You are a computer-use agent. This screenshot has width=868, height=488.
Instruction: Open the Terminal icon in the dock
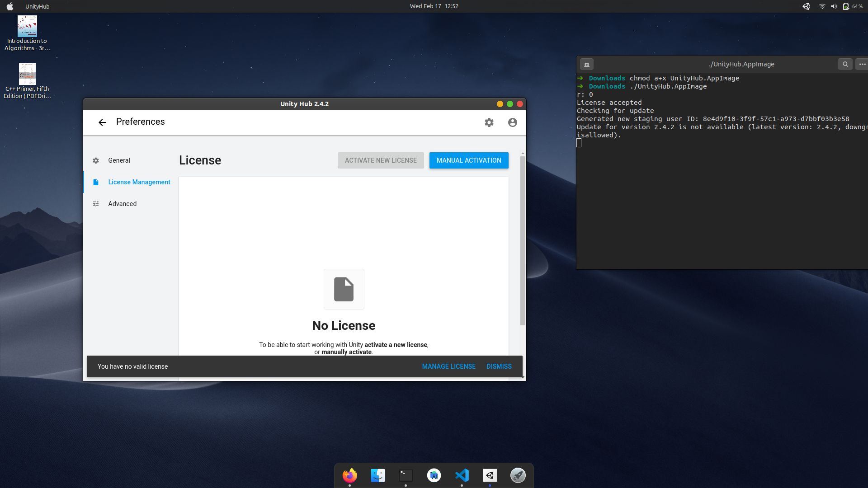pyautogui.click(x=406, y=475)
